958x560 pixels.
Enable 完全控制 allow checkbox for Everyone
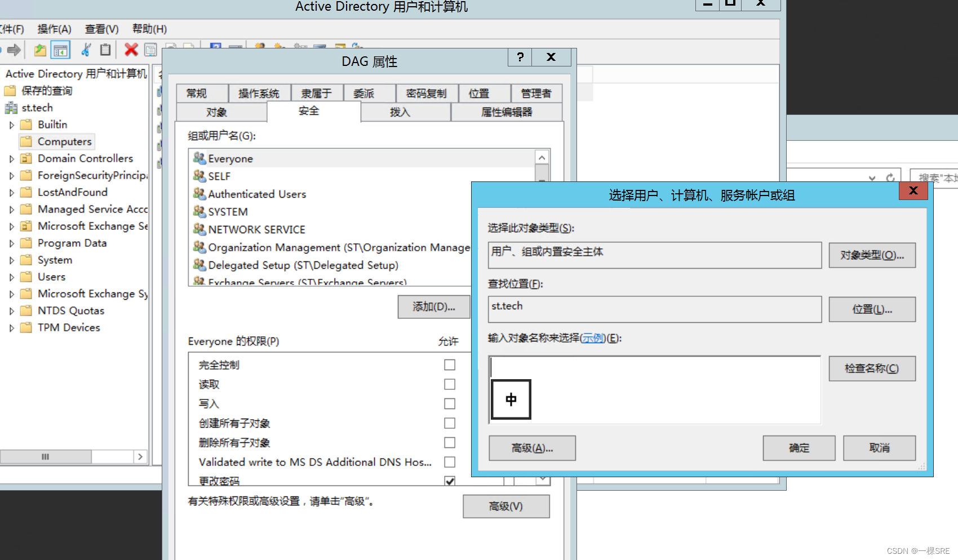point(449,365)
